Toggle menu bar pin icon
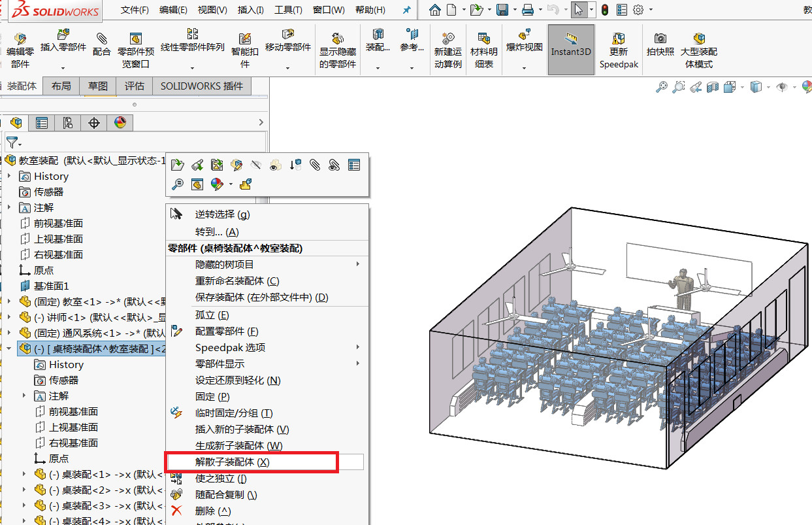This screenshot has height=525, width=812. pos(407,10)
